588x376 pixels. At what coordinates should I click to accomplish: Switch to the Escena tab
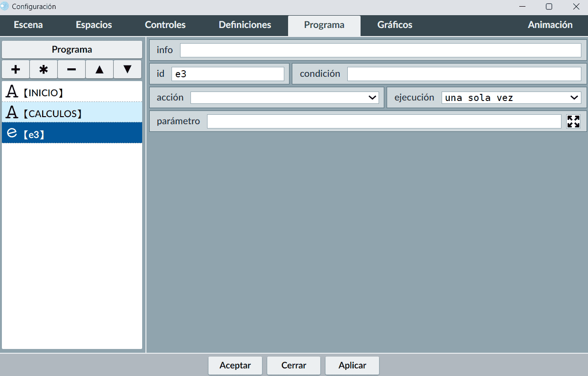click(x=28, y=25)
